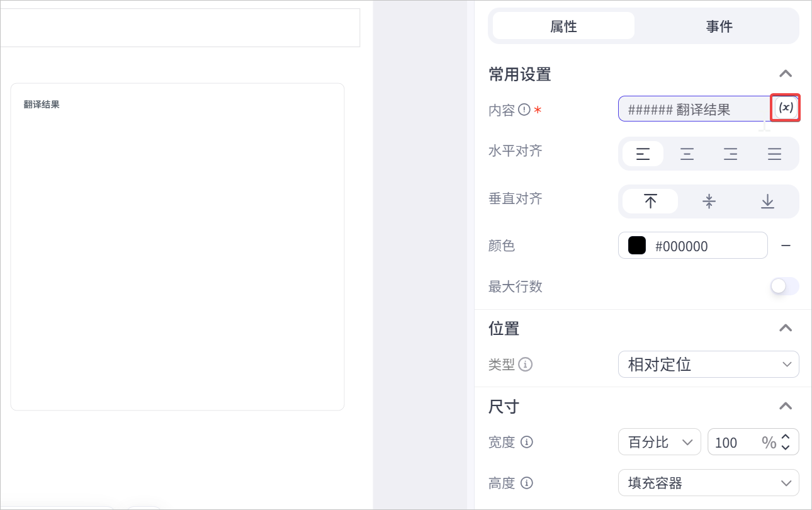Select middle vertical alignment

click(709, 201)
